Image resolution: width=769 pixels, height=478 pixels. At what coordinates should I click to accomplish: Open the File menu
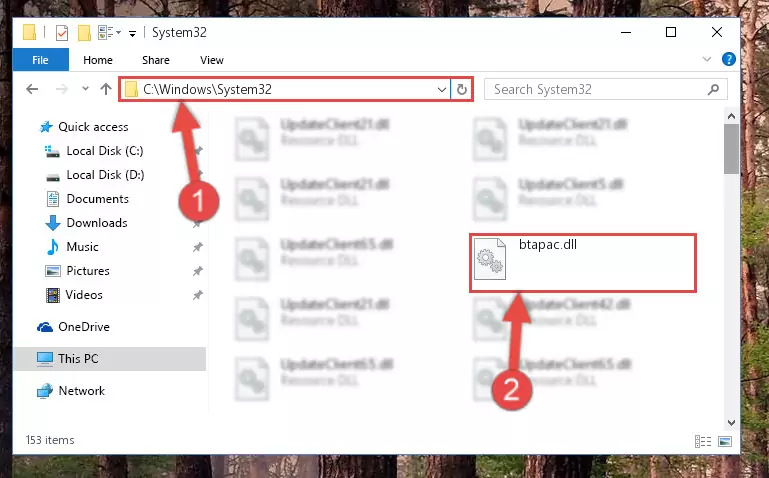pos(40,60)
